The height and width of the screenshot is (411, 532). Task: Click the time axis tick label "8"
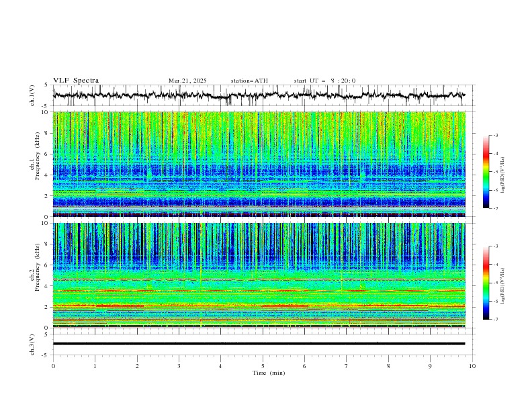(388, 366)
